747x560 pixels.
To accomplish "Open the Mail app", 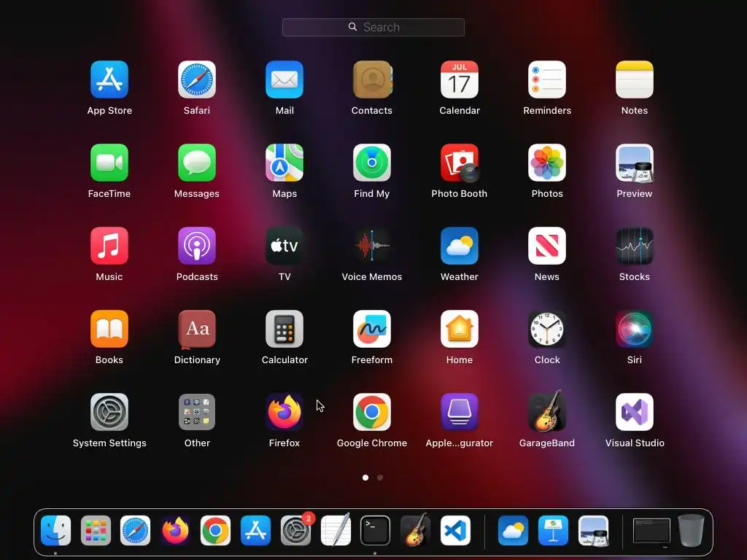I will pos(285,79).
